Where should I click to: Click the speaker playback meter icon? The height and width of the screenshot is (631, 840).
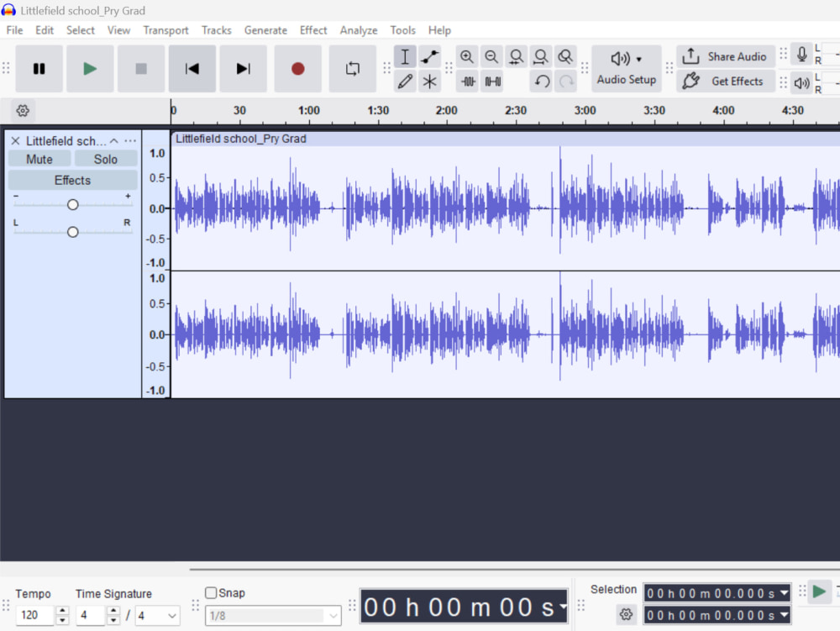[x=801, y=82]
